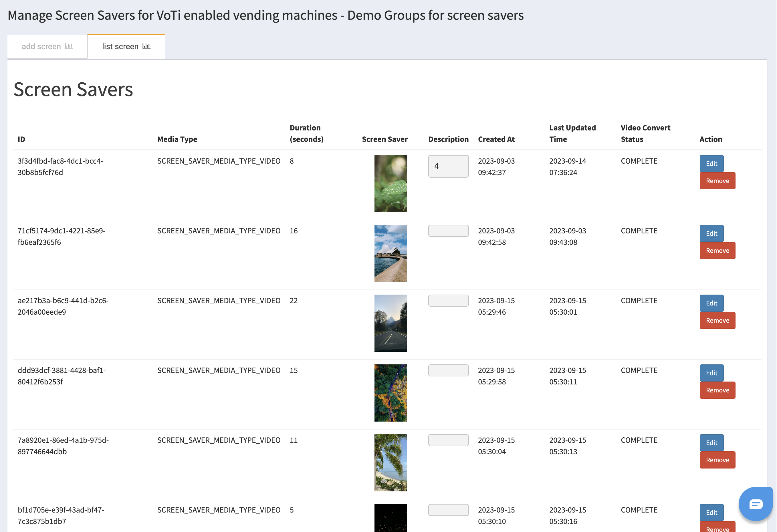Open the Sydney Opera House thumbnail
The image size is (777, 532).
pos(390,253)
